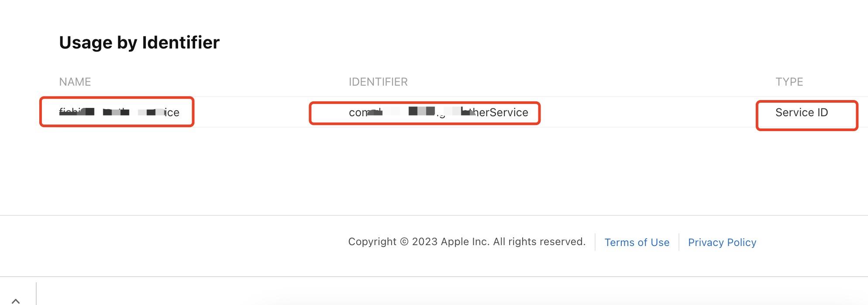The image size is (868, 305).
Task: Click the Usage by Identifier heading
Action: click(139, 42)
